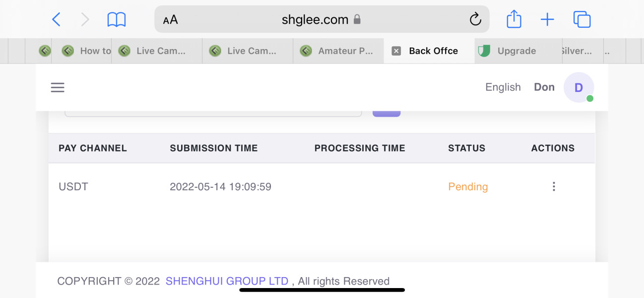Switch to the Upgrade tab

(516, 51)
